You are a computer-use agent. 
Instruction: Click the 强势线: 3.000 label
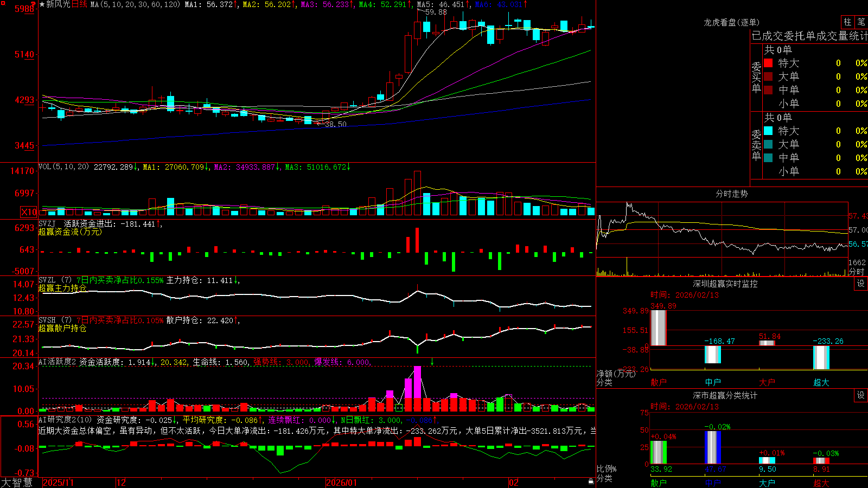[x=282, y=362]
